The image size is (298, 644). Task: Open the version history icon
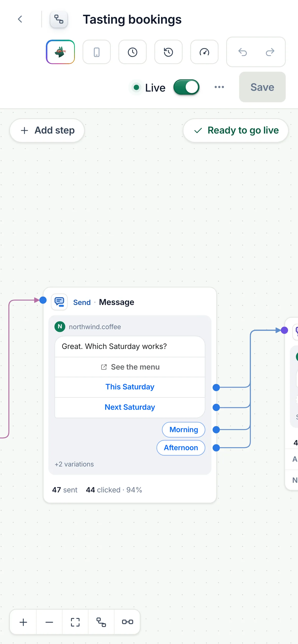[168, 52]
